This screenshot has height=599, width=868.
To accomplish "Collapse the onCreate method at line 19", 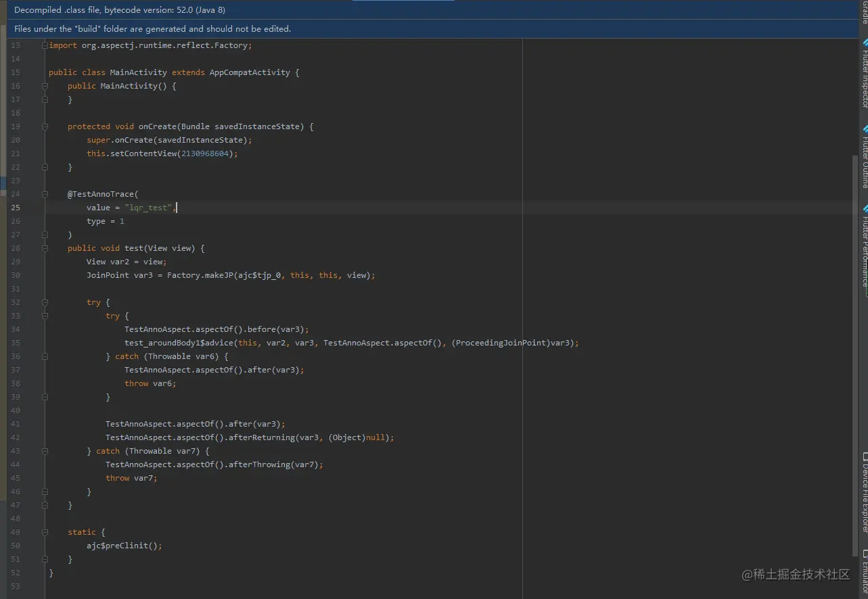I will coord(45,126).
